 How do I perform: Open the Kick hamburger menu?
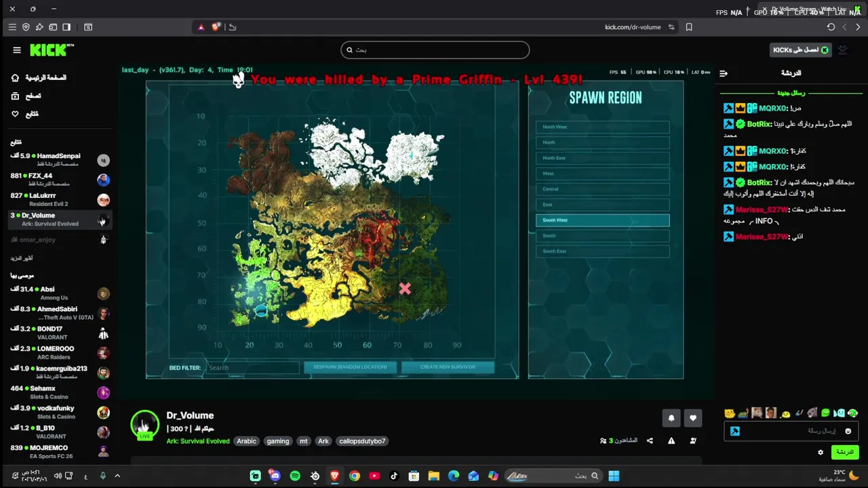point(17,50)
